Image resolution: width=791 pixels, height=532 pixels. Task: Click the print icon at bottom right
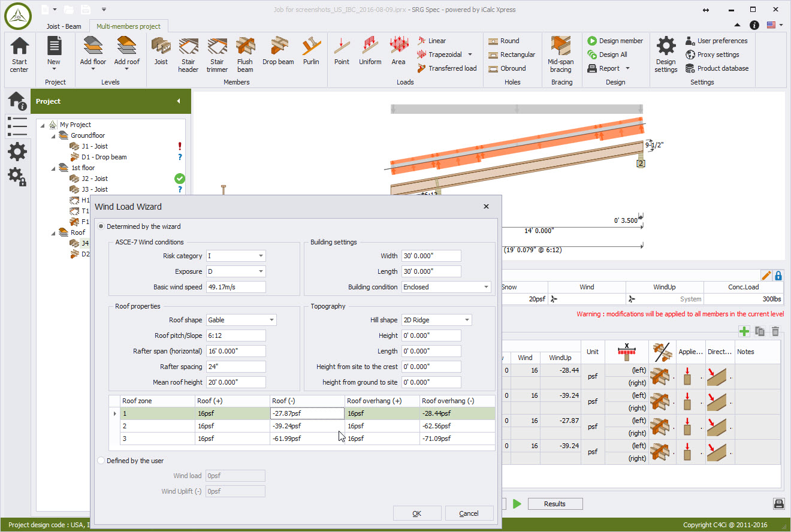(x=778, y=504)
